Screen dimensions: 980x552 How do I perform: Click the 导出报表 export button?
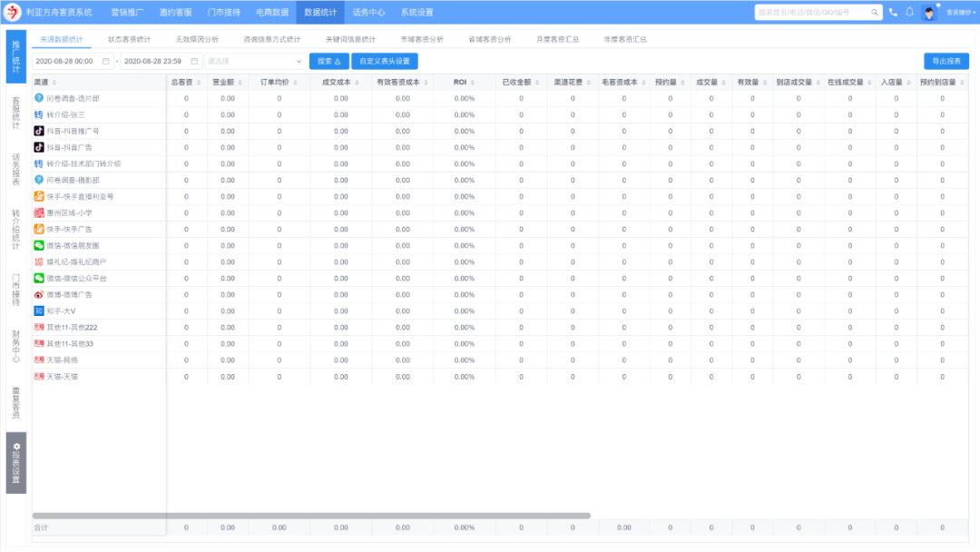tap(946, 61)
